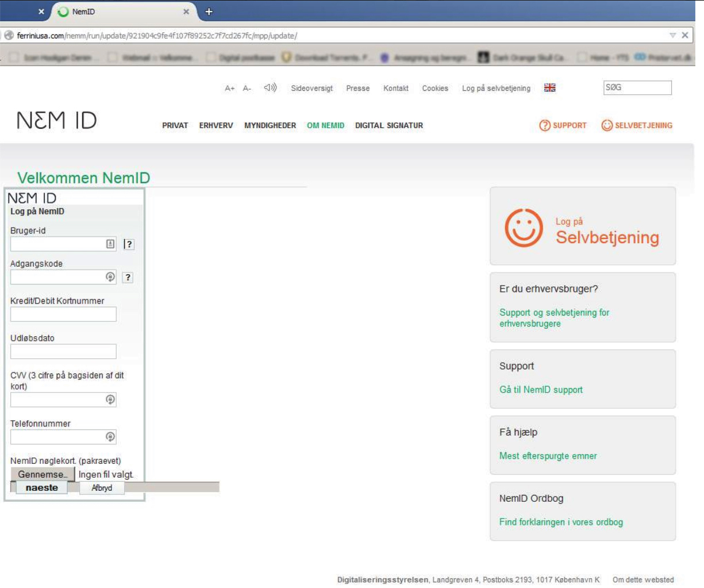Image resolution: width=704 pixels, height=588 pixels.
Task: Open the PRIVAT menu
Action: [x=175, y=125]
